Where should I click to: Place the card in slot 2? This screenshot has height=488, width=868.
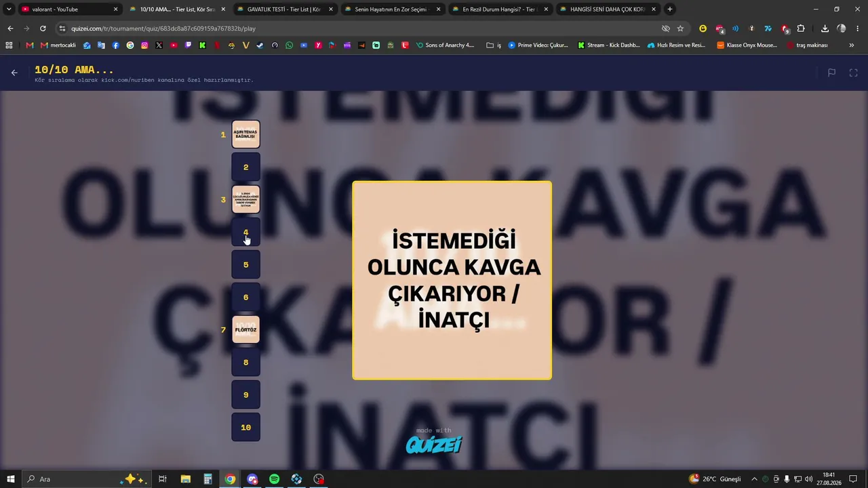[x=245, y=167]
